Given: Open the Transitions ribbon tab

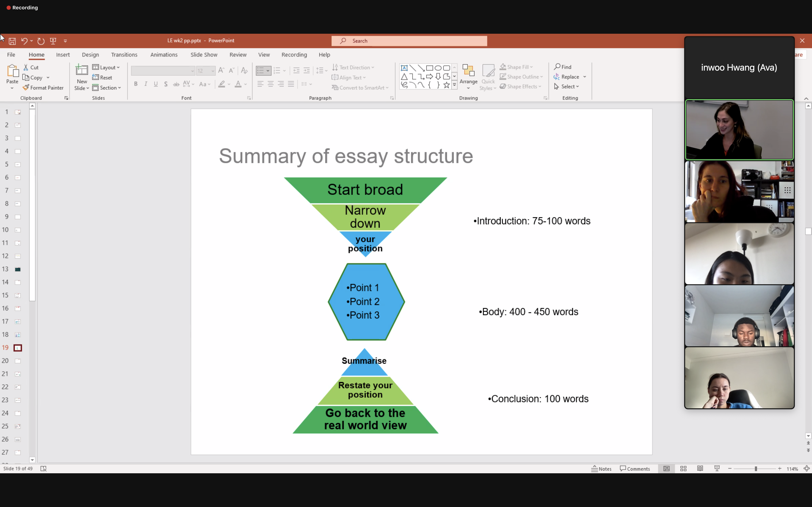Looking at the screenshot, I should (x=124, y=55).
